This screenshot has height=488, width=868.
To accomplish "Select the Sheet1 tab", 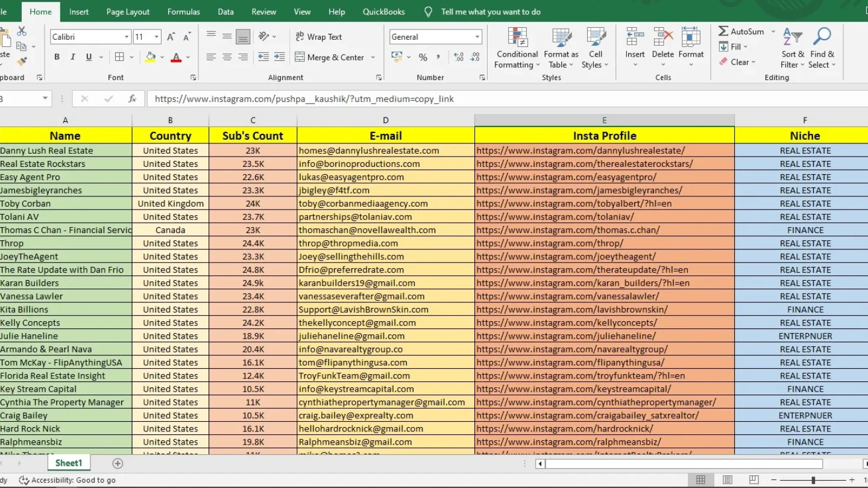I will (69, 463).
